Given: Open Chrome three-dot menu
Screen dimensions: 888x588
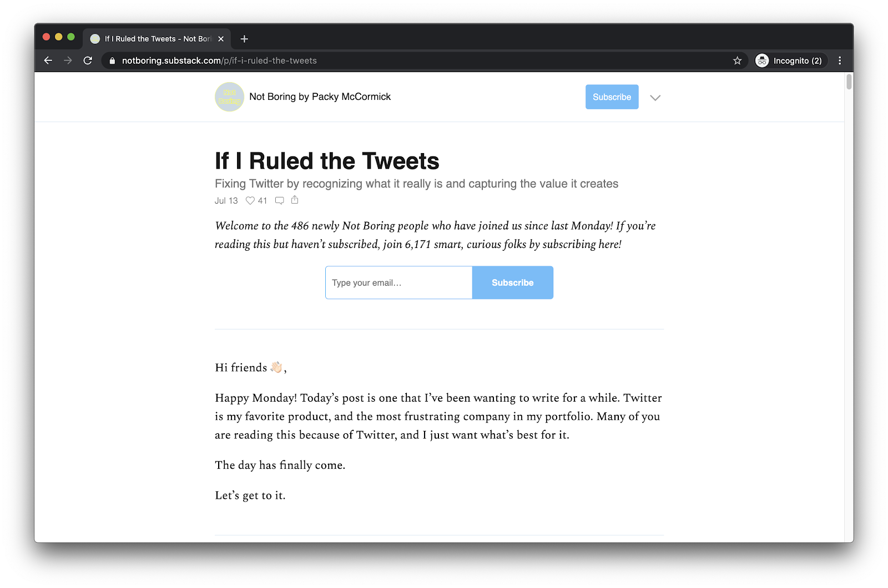Looking at the screenshot, I should tap(840, 60).
